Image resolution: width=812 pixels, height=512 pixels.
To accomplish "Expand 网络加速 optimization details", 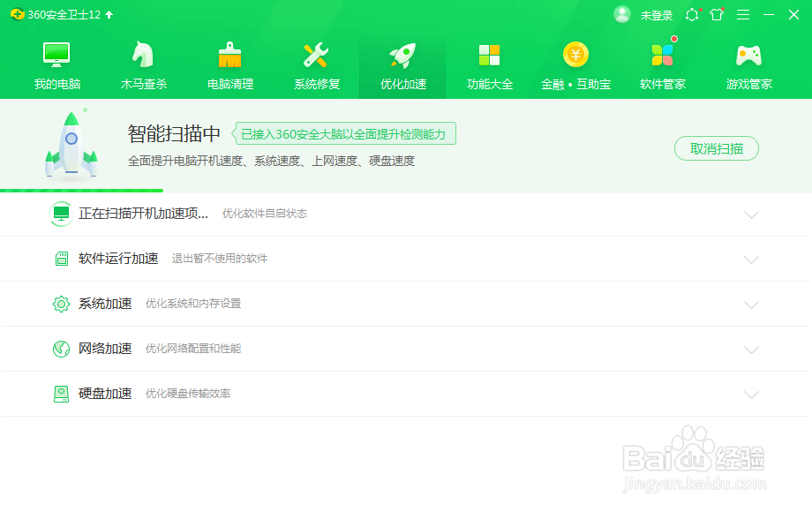I will point(751,349).
